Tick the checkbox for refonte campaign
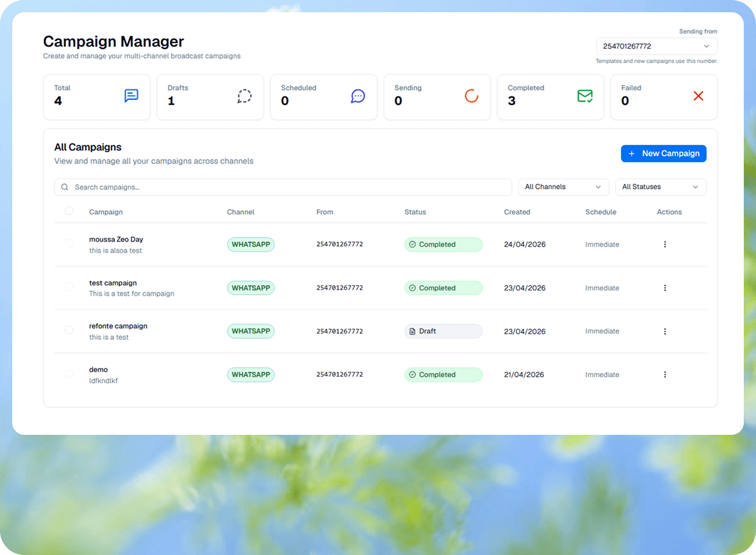This screenshot has width=756, height=555. tap(69, 330)
